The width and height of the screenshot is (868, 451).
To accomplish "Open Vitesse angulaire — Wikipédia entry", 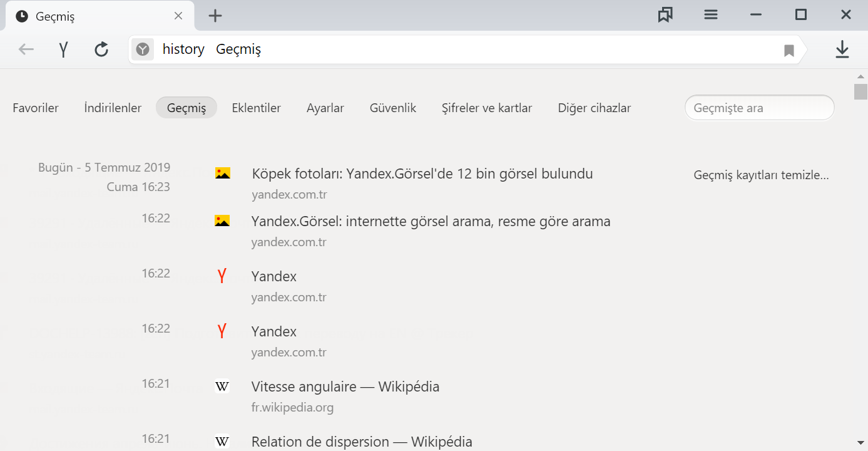I will (345, 386).
